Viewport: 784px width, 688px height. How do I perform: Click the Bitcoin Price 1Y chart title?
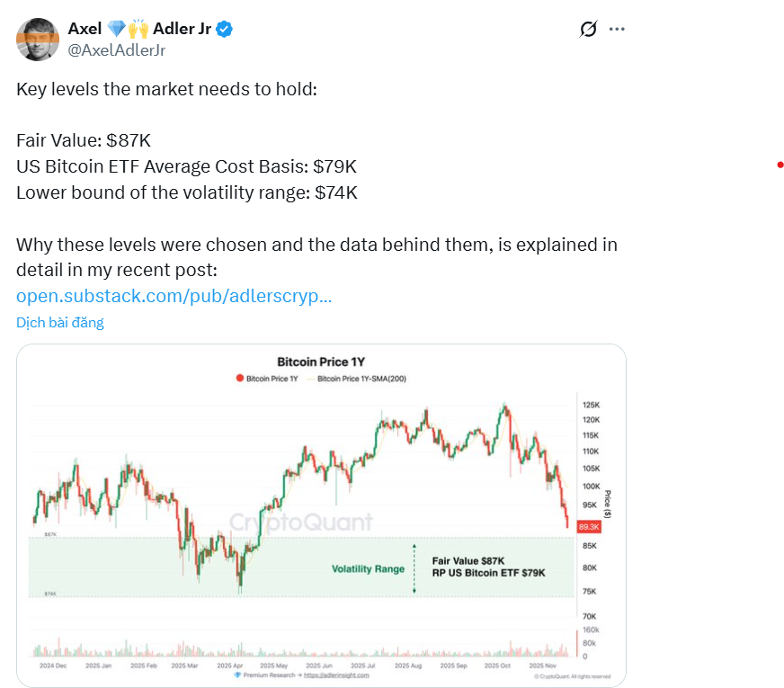point(321,362)
